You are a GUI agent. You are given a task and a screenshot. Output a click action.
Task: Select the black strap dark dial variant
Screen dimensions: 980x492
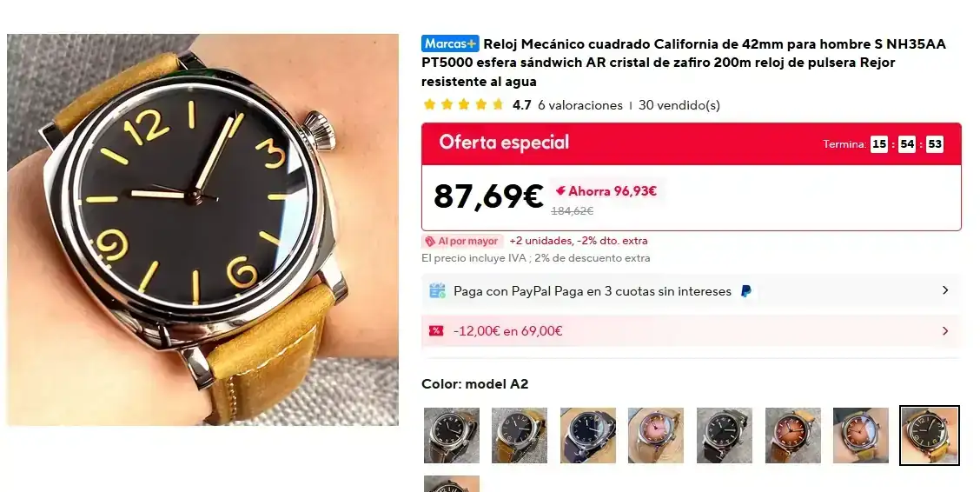(x=725, y=435)
